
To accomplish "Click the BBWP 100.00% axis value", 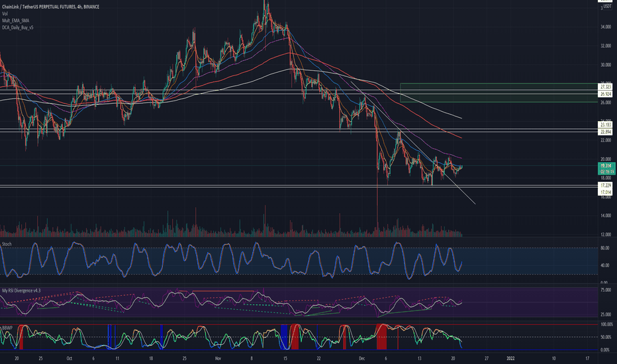I will coord(607,324).
